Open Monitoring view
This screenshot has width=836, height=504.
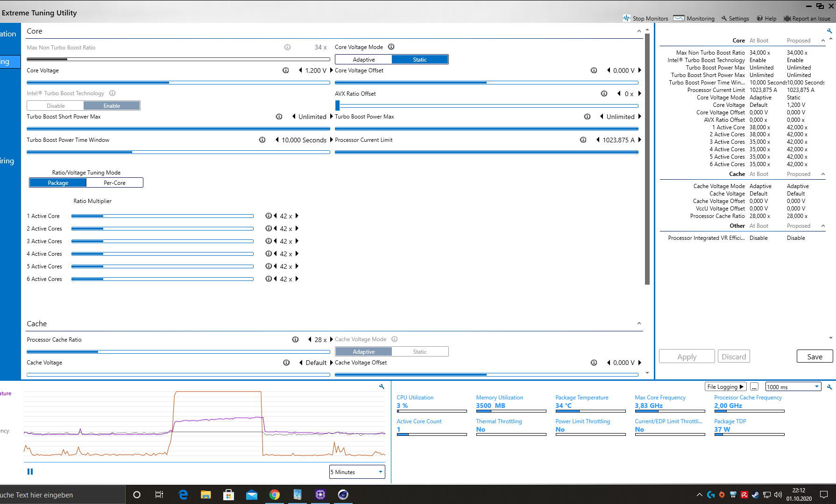[694, 19]
